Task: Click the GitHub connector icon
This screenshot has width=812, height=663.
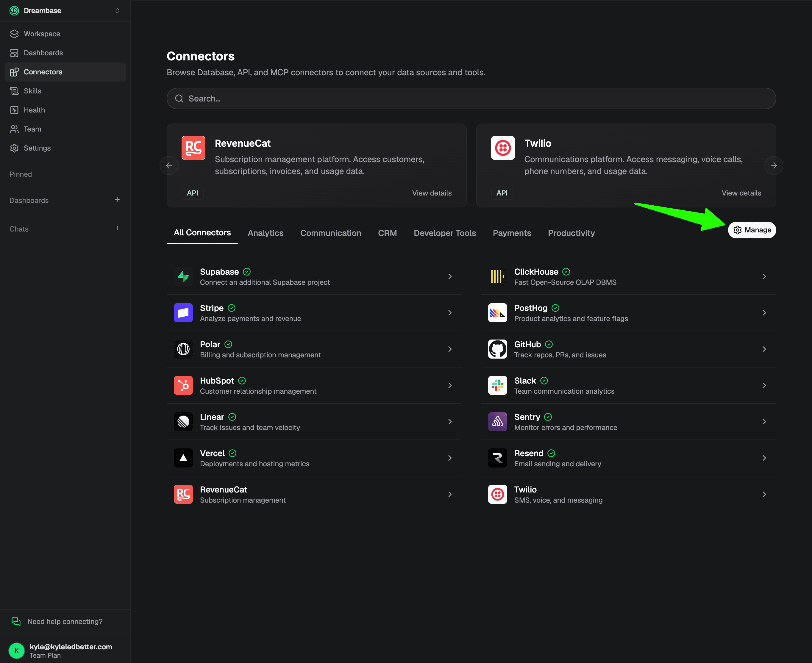Action: pos(498,349)
